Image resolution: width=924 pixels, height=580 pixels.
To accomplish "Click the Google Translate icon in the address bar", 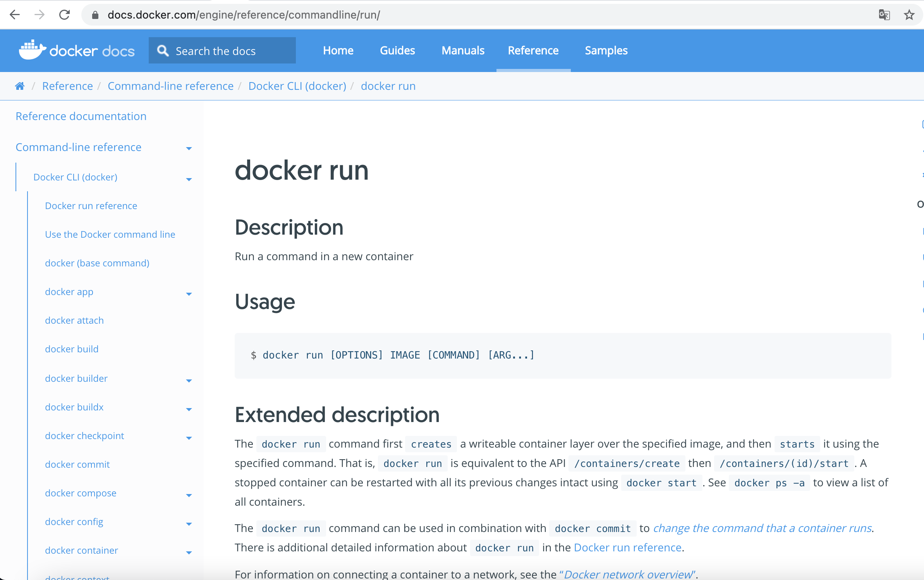I will tap(884, 15).
